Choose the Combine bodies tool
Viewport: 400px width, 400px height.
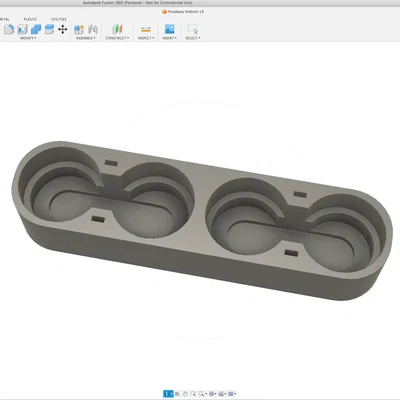[x=36, y=29]
